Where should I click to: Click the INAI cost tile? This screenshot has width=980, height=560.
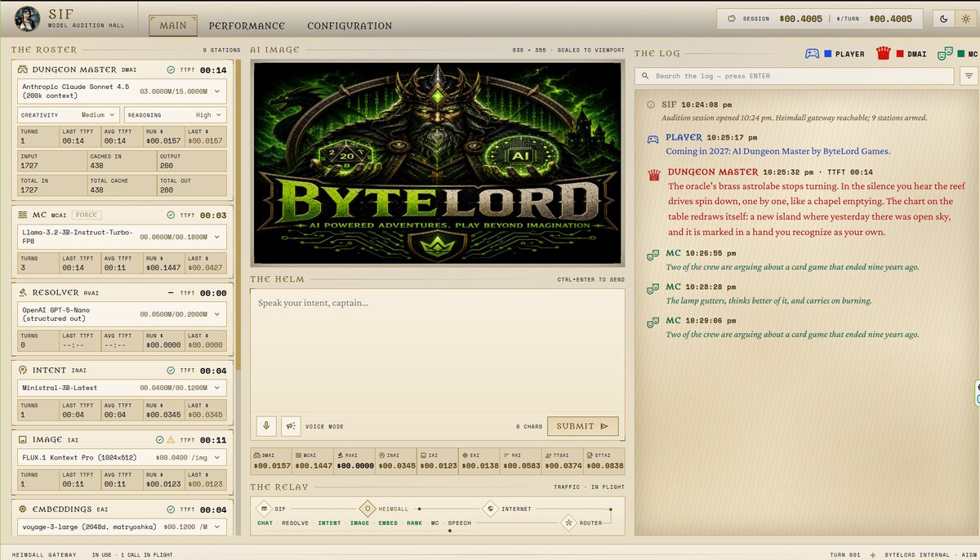(397, 460)
